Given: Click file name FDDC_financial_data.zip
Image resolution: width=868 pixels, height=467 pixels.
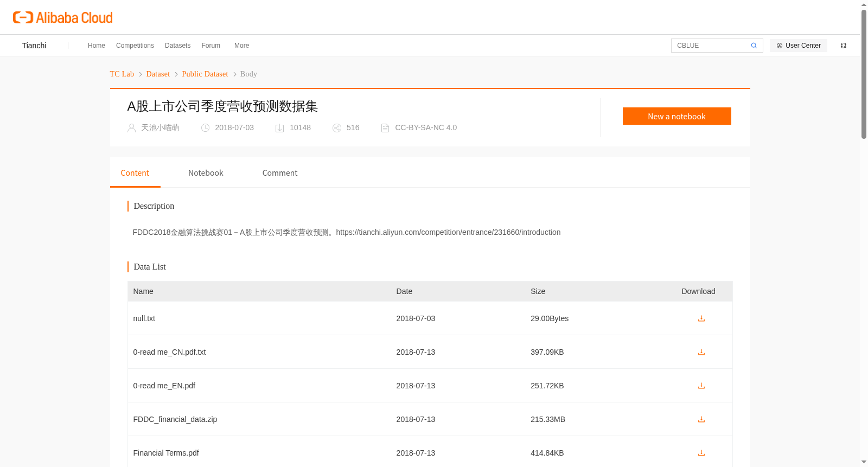Looking at the screenshot, I should tap(175, 419).
